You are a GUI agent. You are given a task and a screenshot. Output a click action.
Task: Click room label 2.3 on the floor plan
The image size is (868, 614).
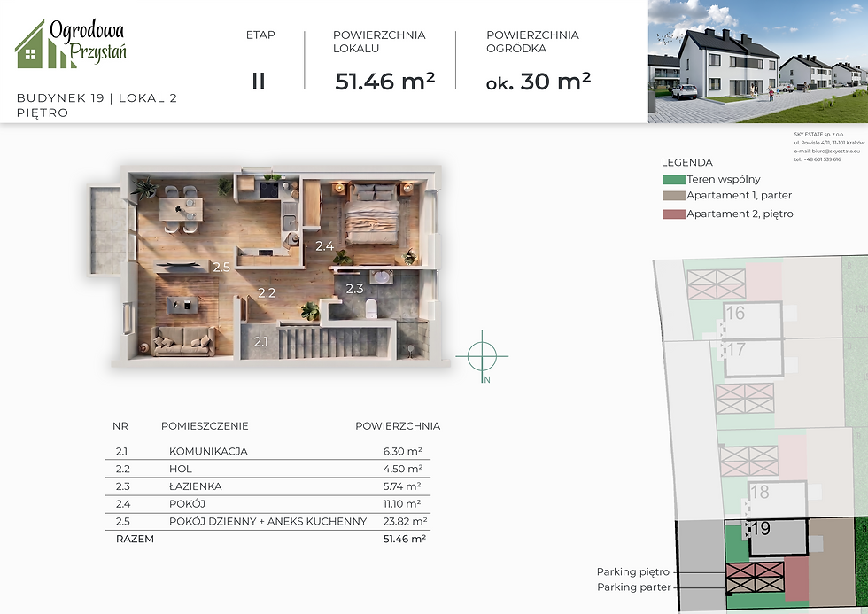[x=354, y=288]
